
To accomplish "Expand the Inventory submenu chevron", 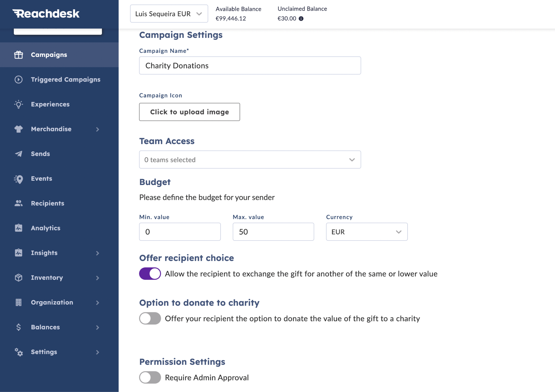I will [98, 278].
